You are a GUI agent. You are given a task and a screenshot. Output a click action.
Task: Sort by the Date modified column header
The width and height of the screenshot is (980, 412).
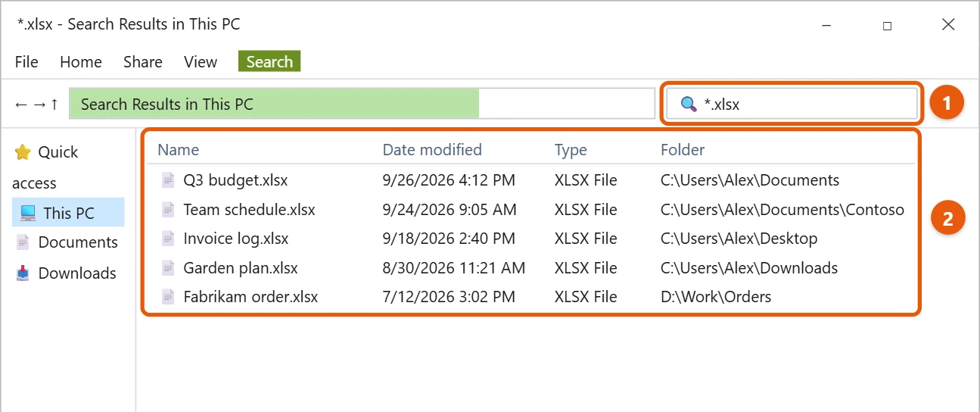point(432,150)
